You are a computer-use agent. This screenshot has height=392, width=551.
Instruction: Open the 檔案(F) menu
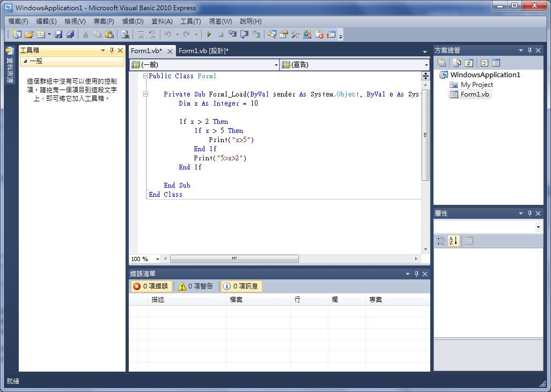[x=18, y=21]
